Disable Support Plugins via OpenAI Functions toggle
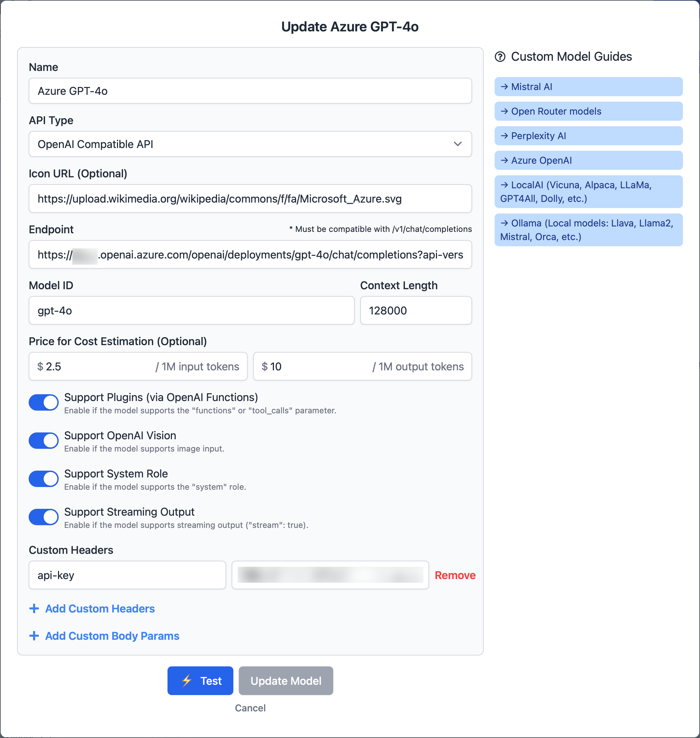 [x=44, y=402]
